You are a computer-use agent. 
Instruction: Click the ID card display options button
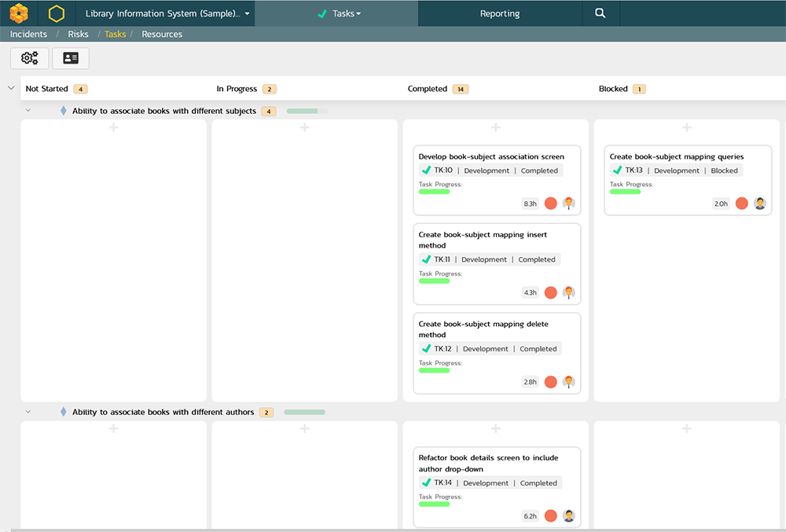click(x=71, y=58)
